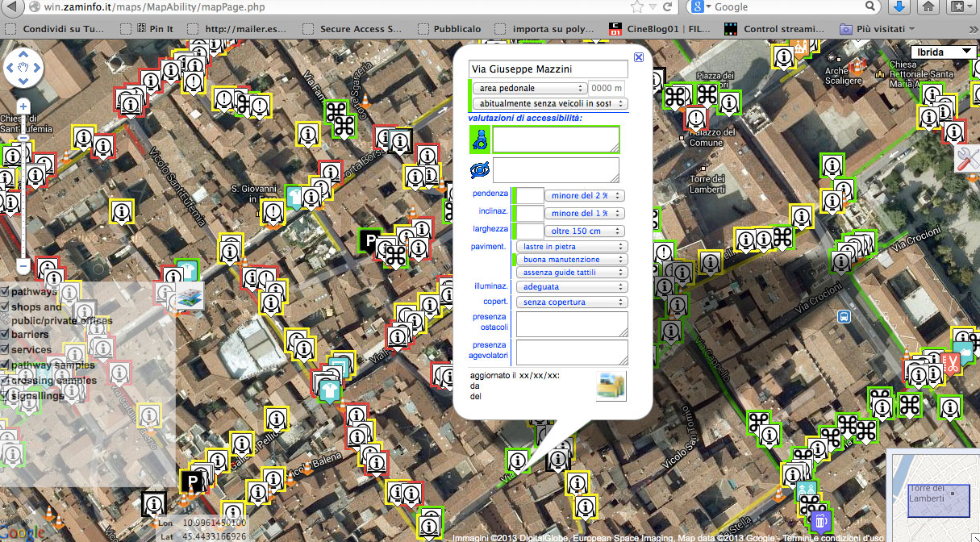Click the street name field 'Via Giuseppe Mazzini'
This screenshot has height=542, width=980.
coord(548,69)
